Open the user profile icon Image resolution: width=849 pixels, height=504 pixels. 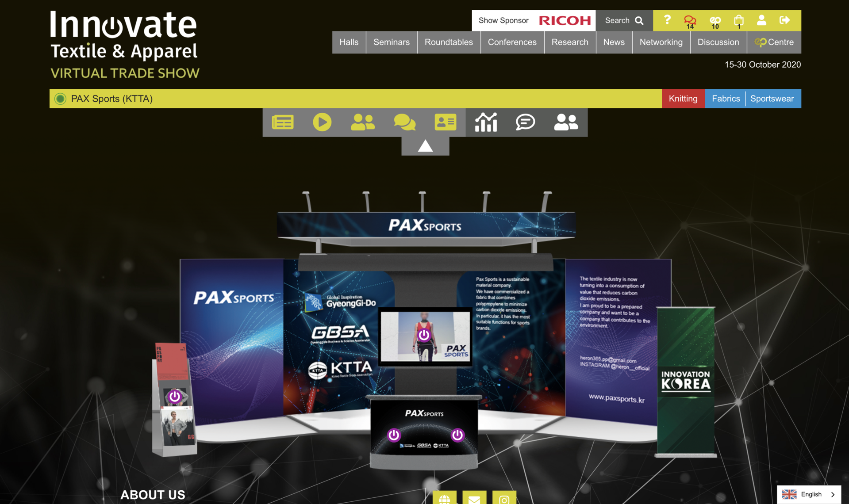(x=761, y=20)
